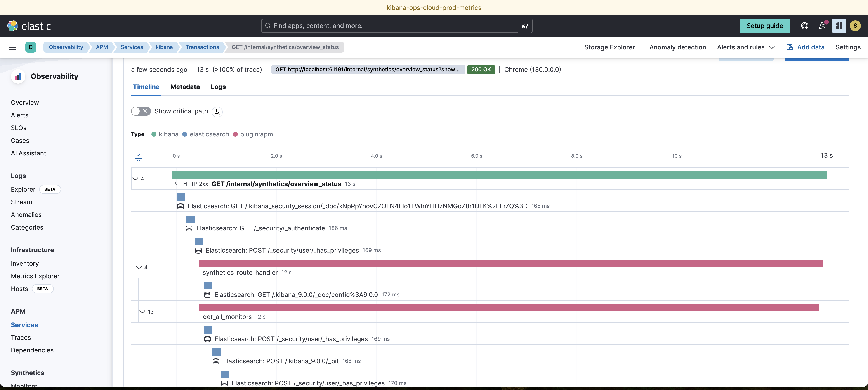Open the user profile avatar S
The width and height of the screenshot is (868, 390).
[855, 26]
